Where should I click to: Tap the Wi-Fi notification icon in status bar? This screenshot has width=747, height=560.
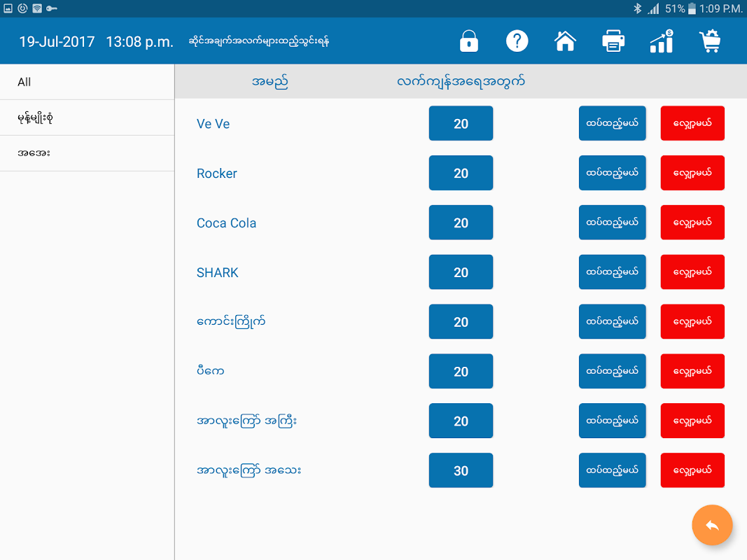(37, 8)
